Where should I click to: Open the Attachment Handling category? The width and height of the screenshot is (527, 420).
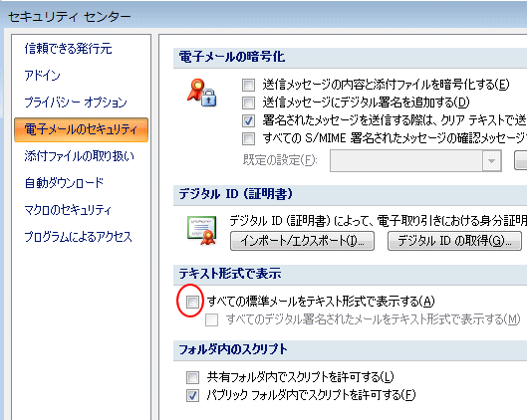tap(80, 156)
